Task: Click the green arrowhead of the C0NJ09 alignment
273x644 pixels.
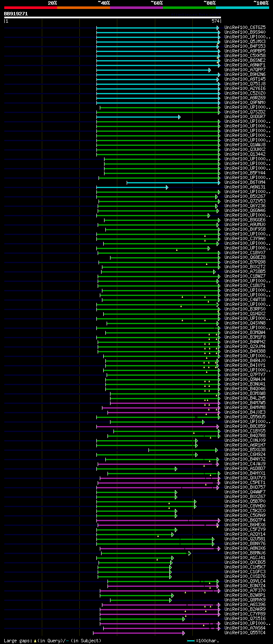Action: coord(196,441)
